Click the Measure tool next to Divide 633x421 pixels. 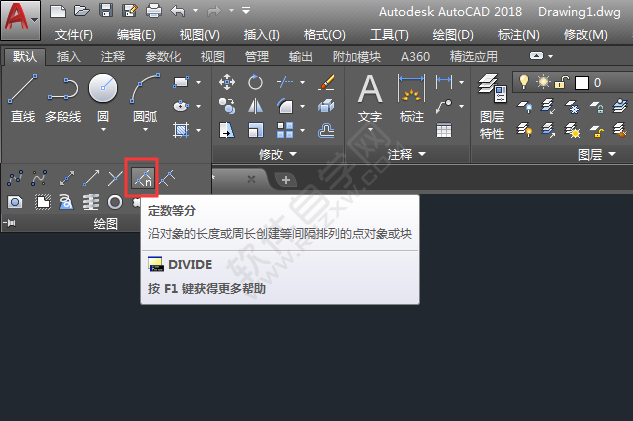click(x=167, y=178)
